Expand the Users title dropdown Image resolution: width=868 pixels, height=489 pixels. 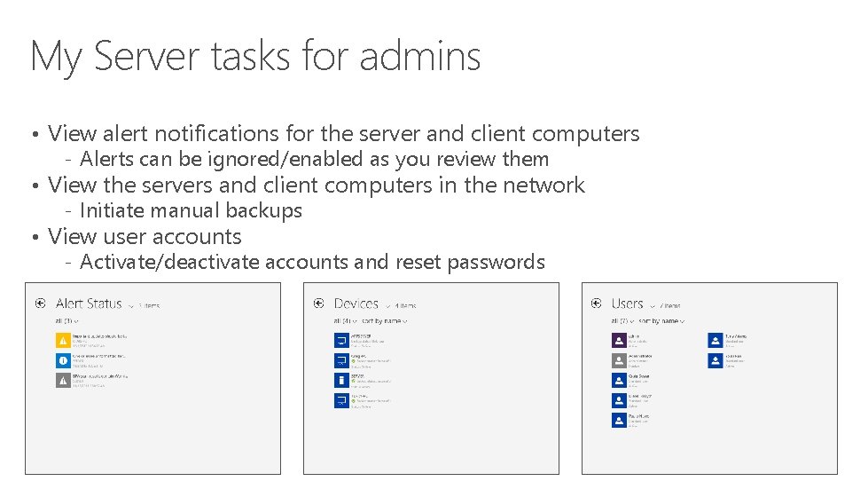tap(653, 305)
